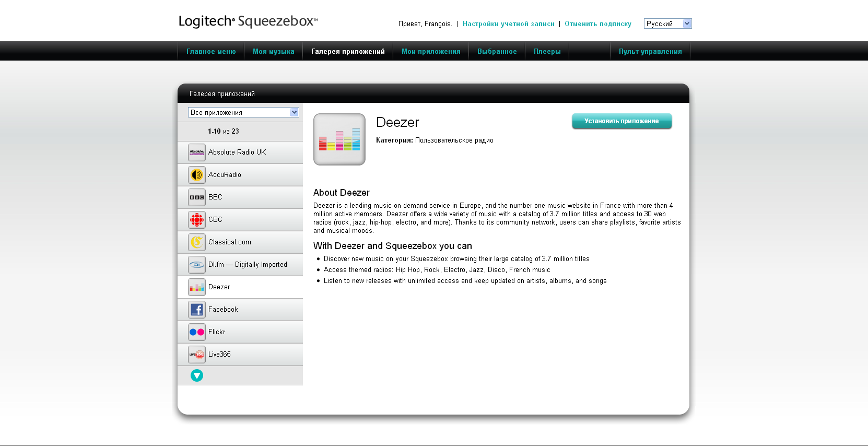
Task: Open the Настройки учетной записи link
Action: click(508, 24)
